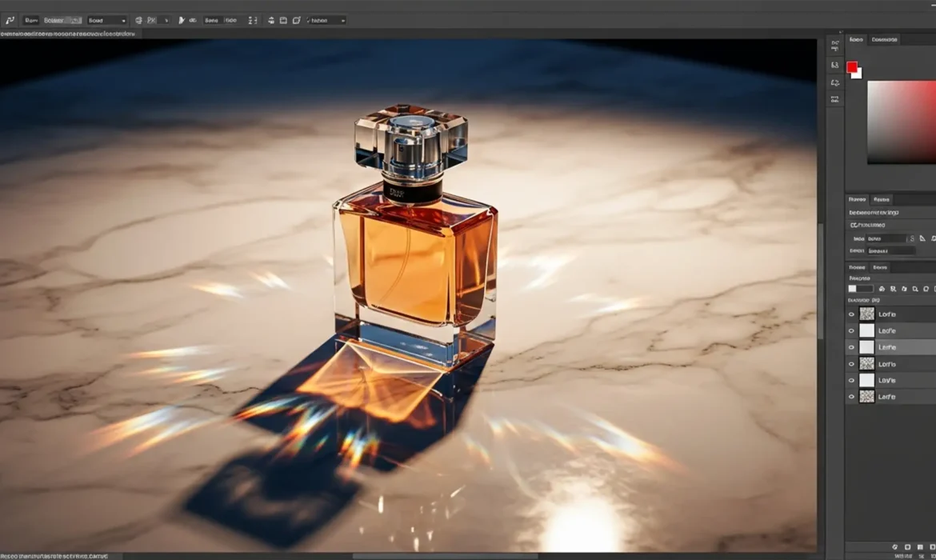Show or hide the bottom layer with its eye icon

852,396
